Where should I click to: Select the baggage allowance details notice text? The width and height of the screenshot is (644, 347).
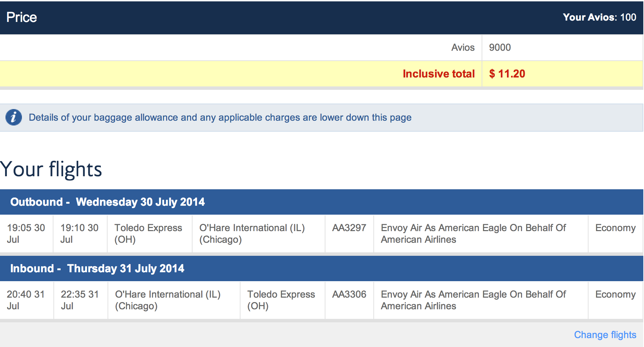click(220, 118)
